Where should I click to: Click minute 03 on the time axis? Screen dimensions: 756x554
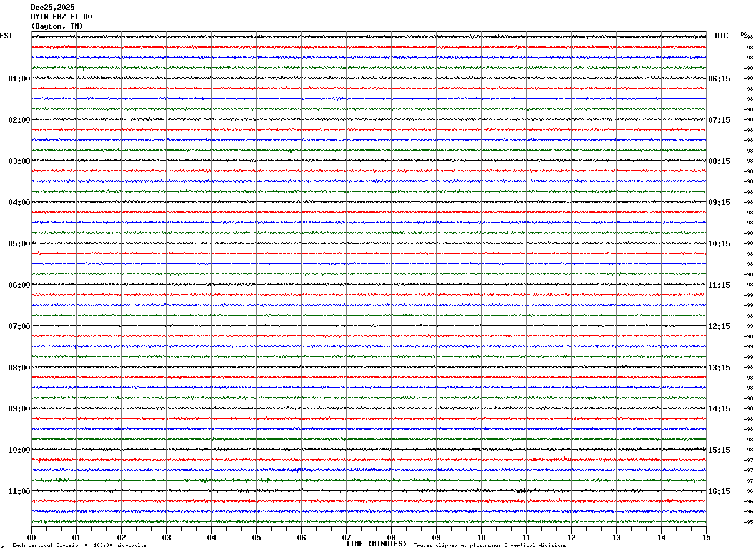pos(166,537)
